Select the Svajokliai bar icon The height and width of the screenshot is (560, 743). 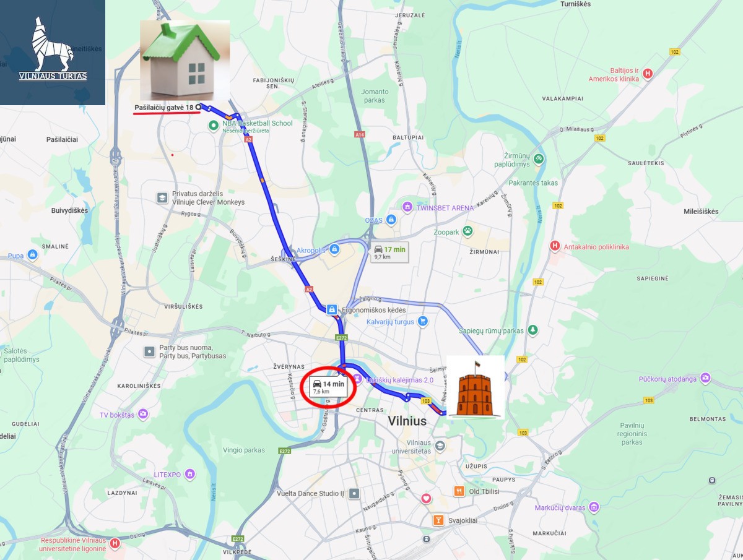tap(438, 520)
